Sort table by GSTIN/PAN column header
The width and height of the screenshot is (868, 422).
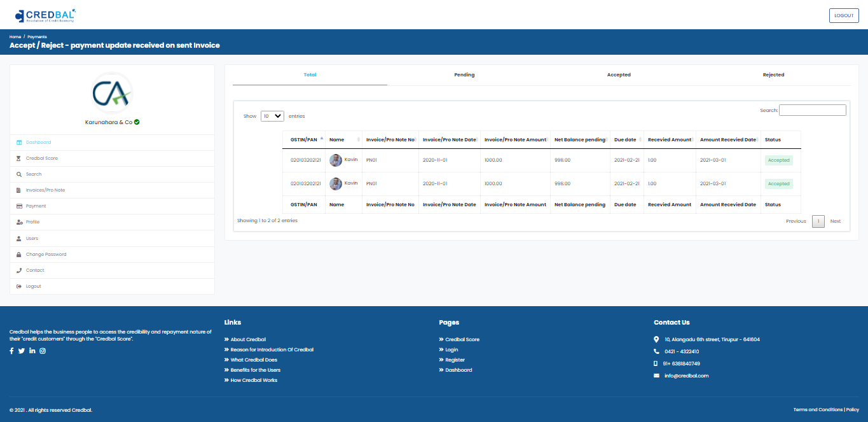(x=304, y=139)
